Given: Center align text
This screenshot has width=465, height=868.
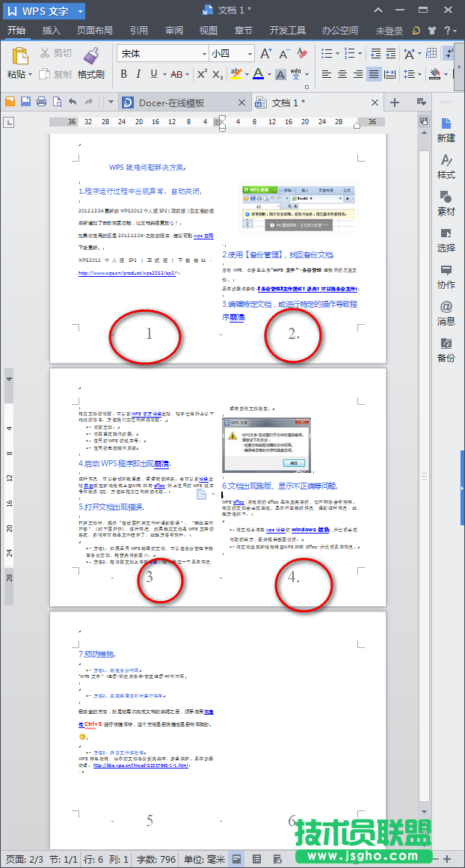Looking at the screenshot, I should click(x=342, y=74).
